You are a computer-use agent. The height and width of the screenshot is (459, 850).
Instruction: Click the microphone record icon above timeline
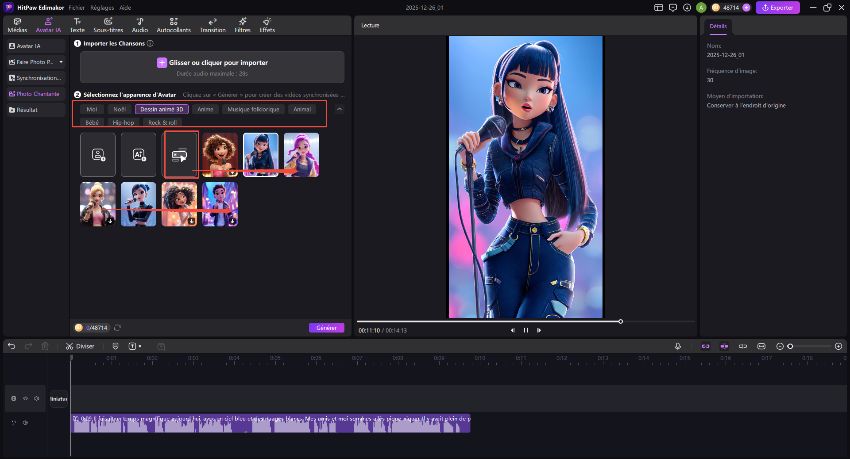pos(677,346)
